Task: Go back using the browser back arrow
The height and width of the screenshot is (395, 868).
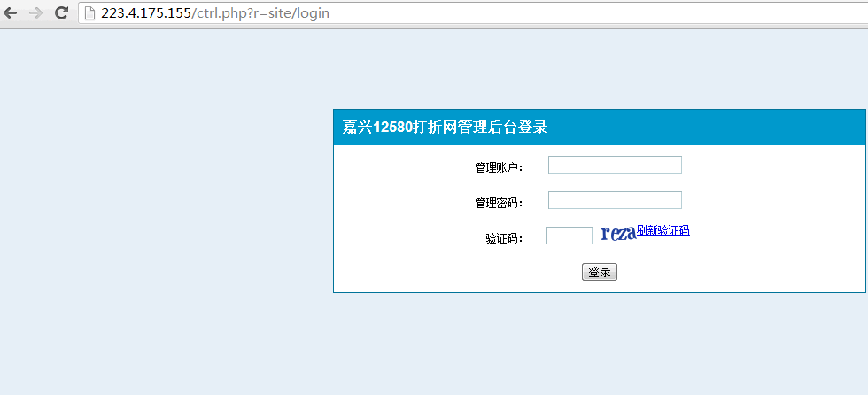Action: coord(10,12)
